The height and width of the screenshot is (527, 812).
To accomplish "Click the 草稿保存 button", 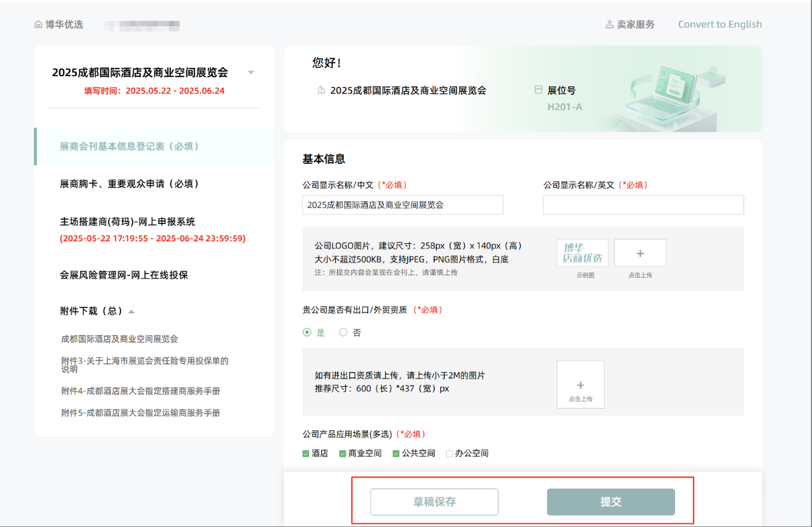I will coord(434,502).
